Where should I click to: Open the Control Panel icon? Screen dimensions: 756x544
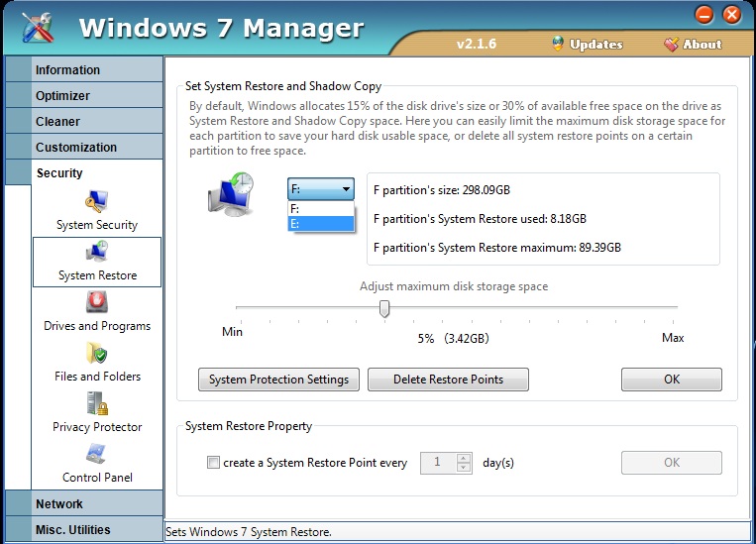pyautogui.click(x=97, y=454)
